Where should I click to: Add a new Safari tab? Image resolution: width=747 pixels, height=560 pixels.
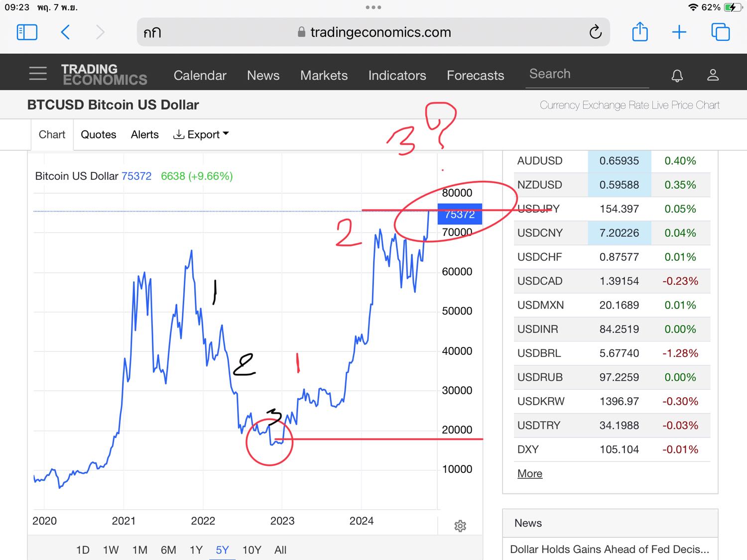tap(679, 32)
